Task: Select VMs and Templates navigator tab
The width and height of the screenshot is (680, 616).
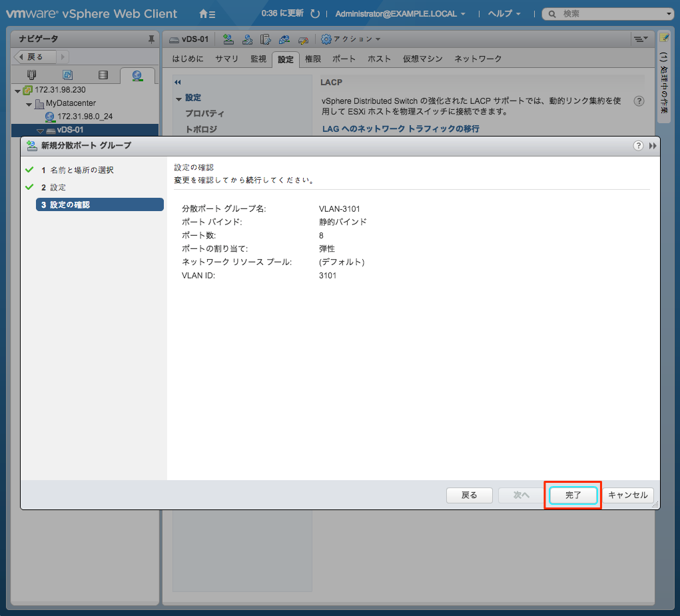Action: pyautogui.click(x=68, y=75)
